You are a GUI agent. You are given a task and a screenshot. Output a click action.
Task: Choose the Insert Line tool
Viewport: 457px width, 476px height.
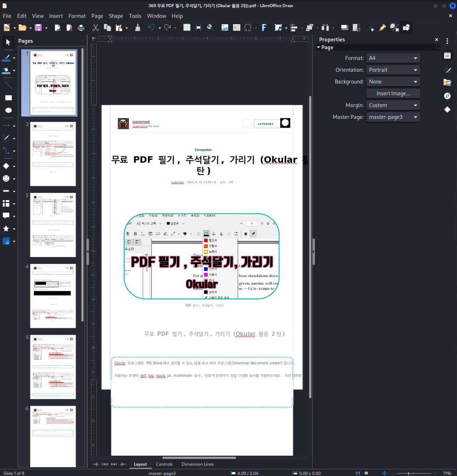8,85
